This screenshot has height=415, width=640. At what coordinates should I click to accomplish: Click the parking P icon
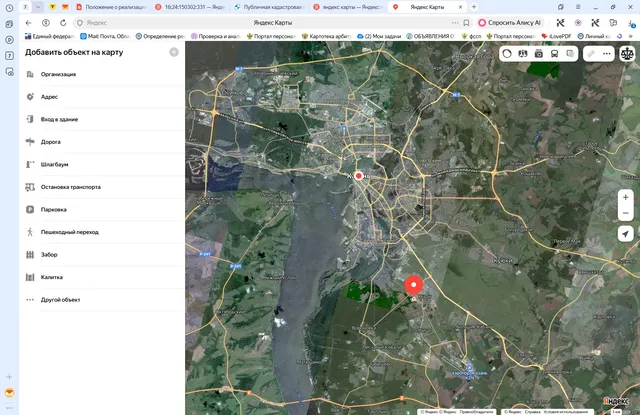pos(30,209)
